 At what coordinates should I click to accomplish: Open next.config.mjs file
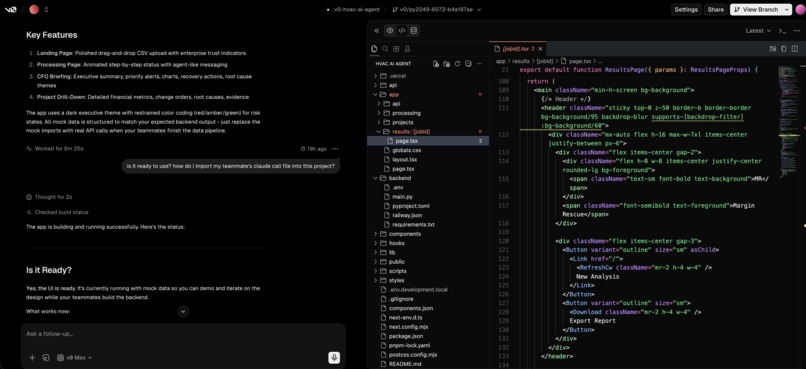coord(428,327)
